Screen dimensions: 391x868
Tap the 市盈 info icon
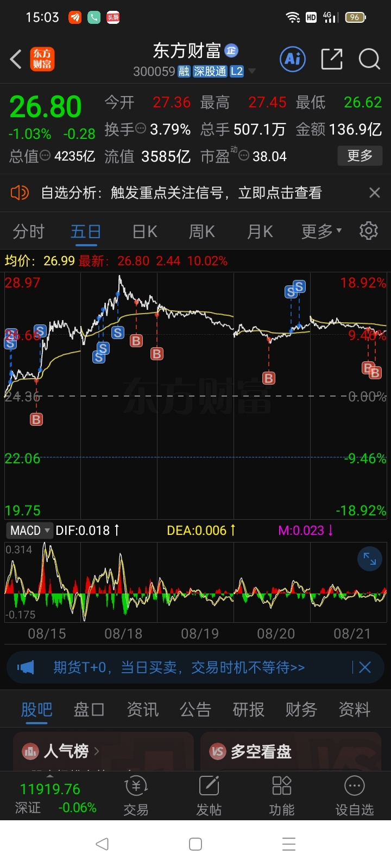[x=244, y=156]
